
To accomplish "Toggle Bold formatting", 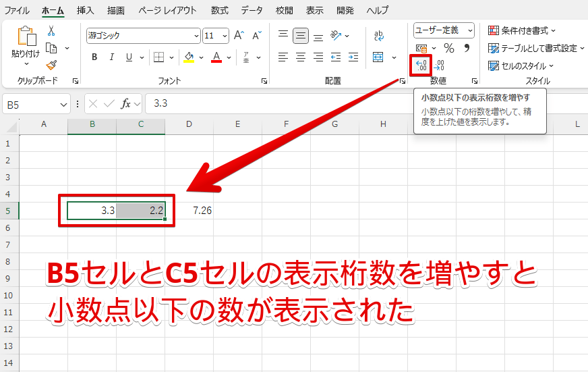I will (94, 57).
